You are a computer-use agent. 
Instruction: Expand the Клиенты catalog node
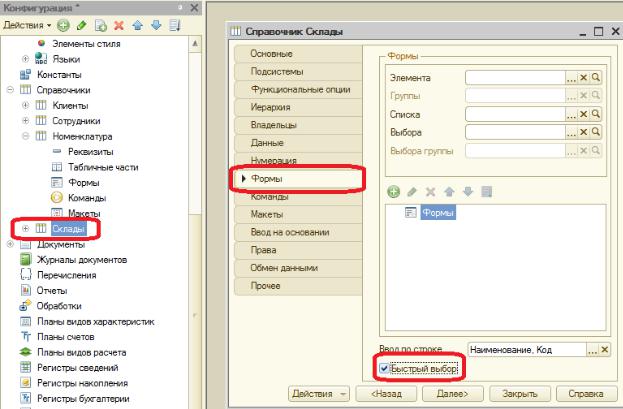[x=25, y=105]
